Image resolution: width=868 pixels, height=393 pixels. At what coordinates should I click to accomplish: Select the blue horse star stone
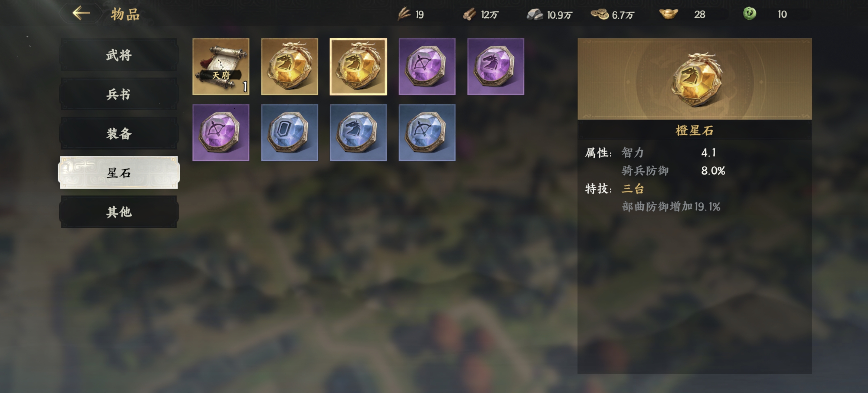point(358,132)
